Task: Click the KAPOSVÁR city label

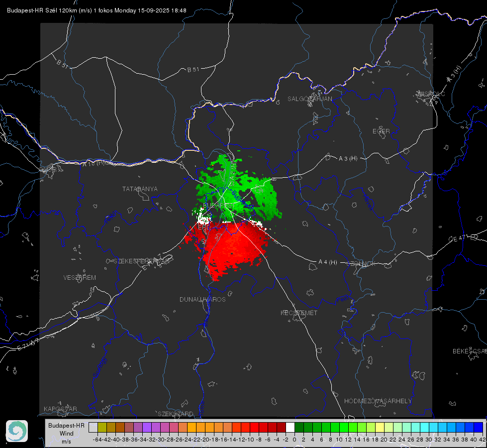Action: [x=60, y=409]
